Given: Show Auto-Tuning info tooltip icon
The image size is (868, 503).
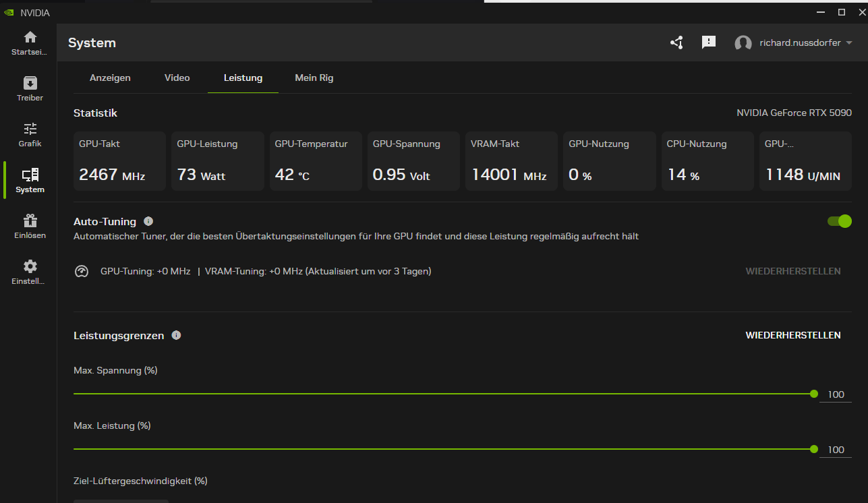Looking at the screenshot, I should [x=148, y=221].
